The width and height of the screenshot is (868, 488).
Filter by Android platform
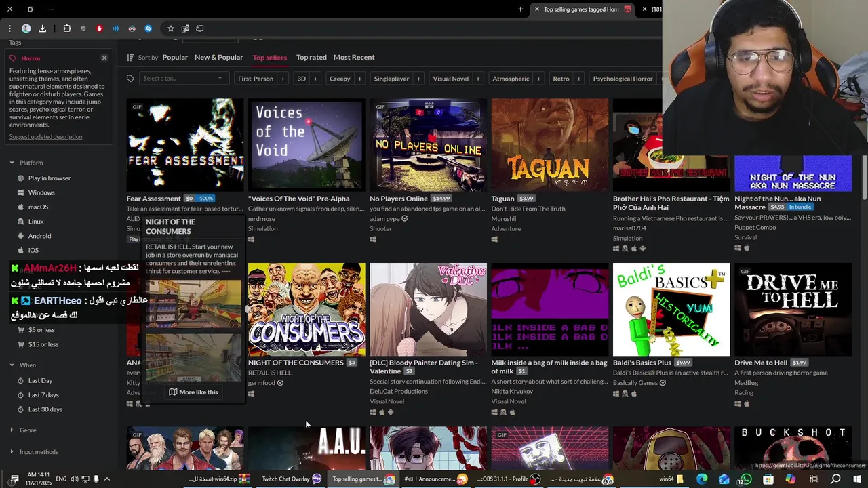[39, 236]
